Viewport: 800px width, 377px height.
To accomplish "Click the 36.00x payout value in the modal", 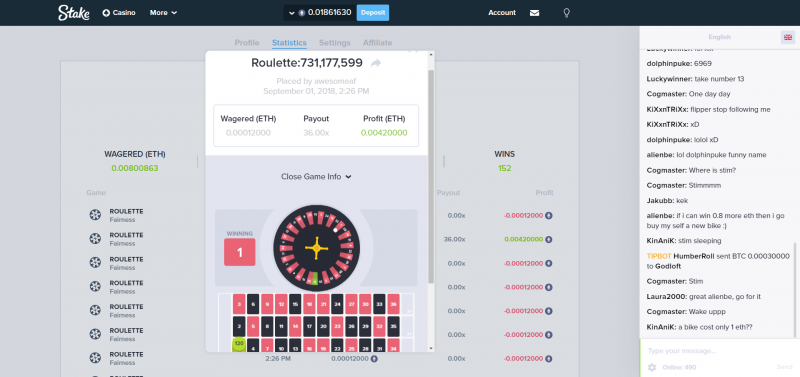I will (316, 133).
